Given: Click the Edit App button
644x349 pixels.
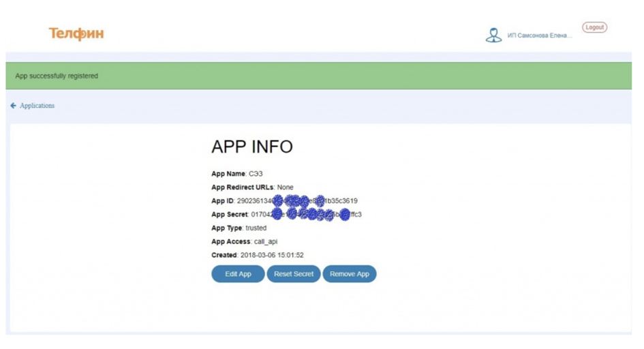Looking at the screenshot, I should tap(238, 274).
